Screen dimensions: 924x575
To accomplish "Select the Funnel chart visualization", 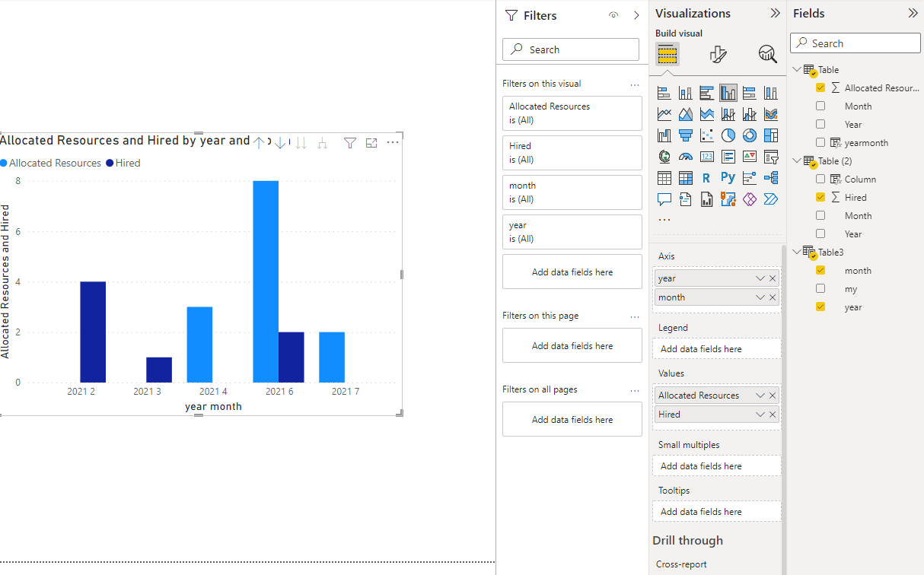I will coord(686,135).
